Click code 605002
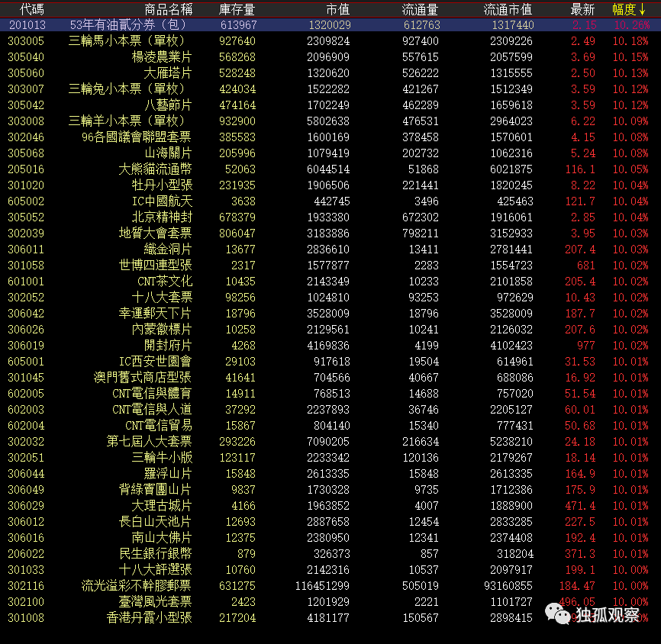 pyautogui.click(x=26, y=201)
